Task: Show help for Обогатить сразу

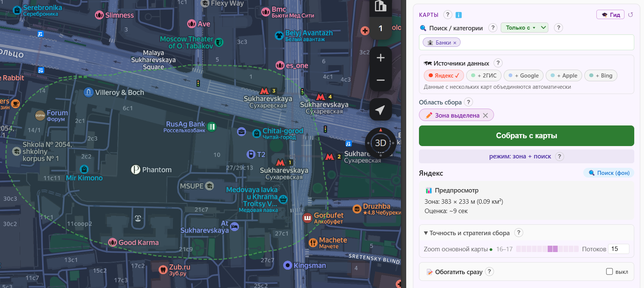Action: point(489,272)
